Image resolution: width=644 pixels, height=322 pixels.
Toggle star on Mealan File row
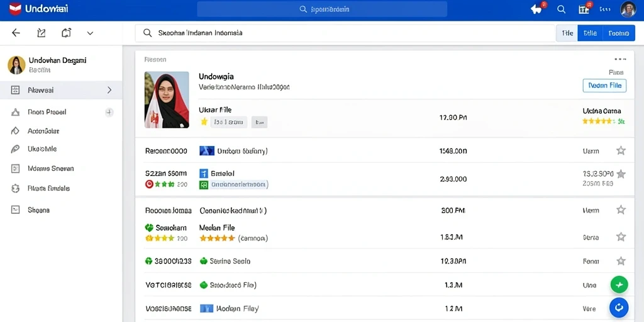tap(621, 236)
